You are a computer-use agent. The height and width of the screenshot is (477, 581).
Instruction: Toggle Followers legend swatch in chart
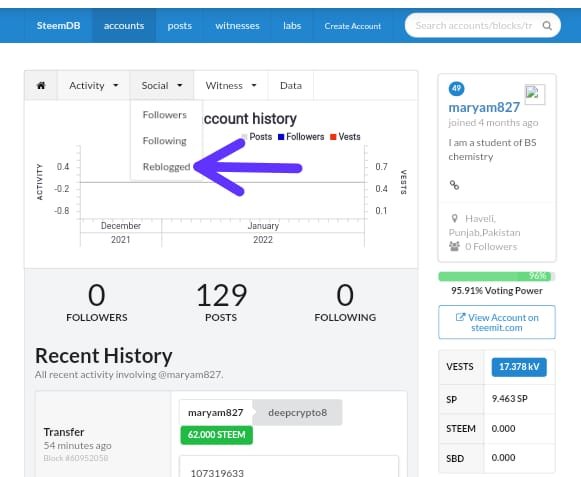281,137
